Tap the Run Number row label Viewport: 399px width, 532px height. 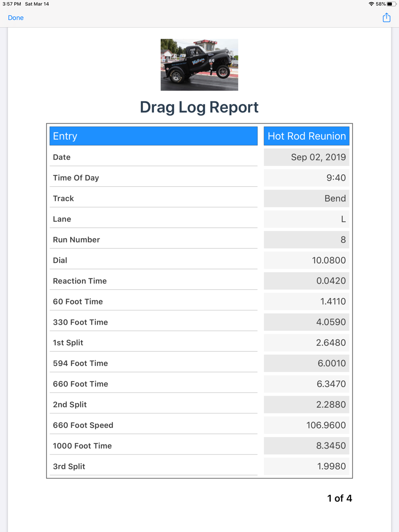click(76, 240)
